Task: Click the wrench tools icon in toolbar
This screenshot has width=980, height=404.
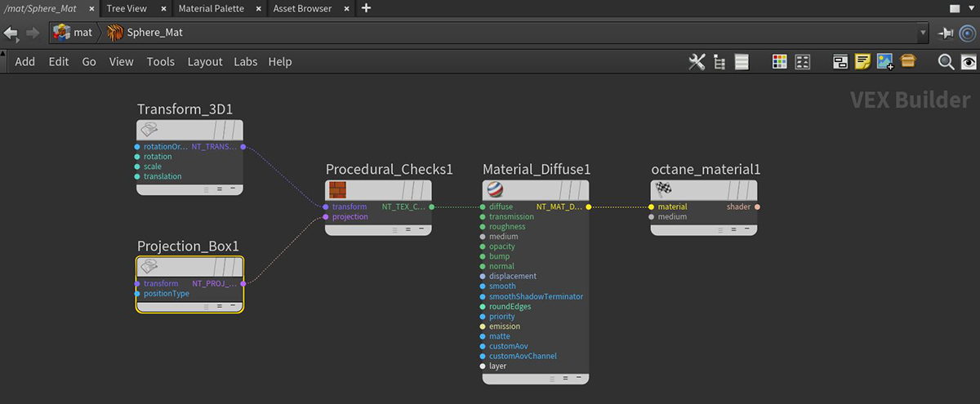Action: (x=697, y=62)
